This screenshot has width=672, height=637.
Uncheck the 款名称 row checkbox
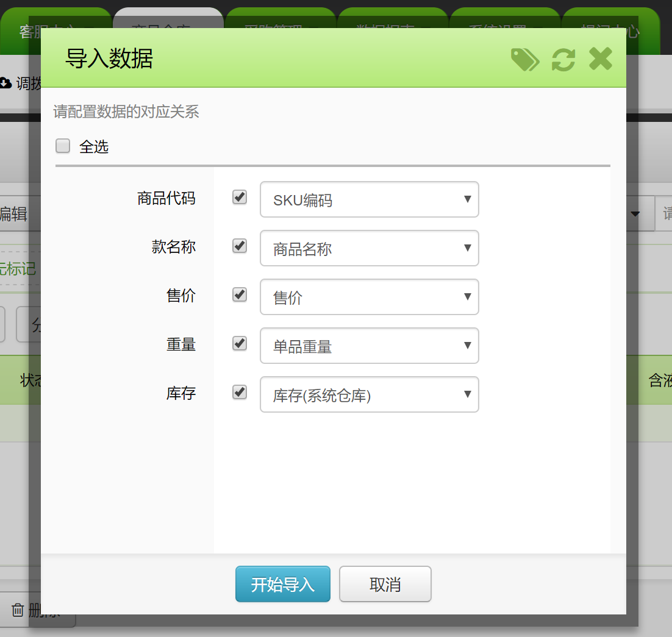tap(240, 246)
